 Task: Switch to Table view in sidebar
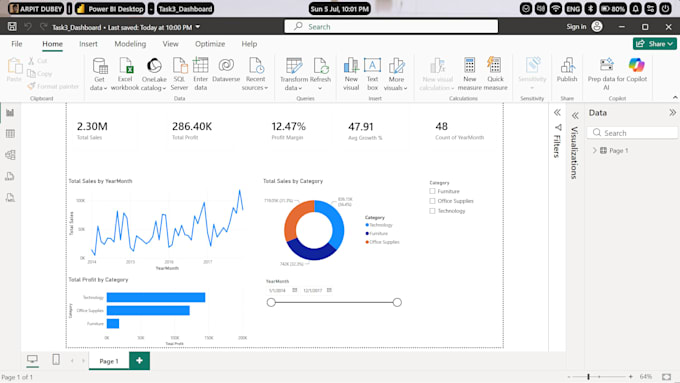[10, 134]
